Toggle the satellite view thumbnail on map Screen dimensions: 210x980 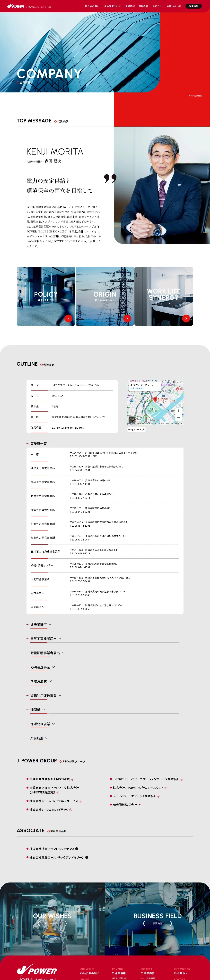[x=131, y=420]
